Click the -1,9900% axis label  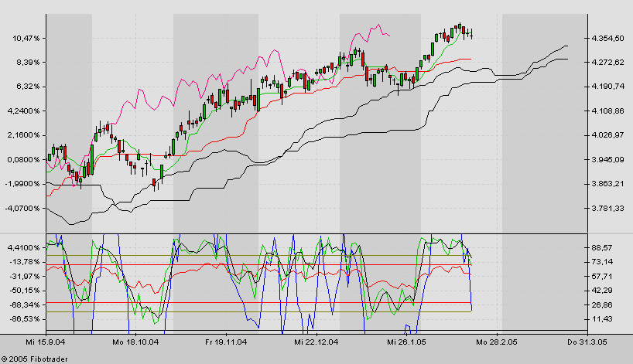click(x=22, y=184)
